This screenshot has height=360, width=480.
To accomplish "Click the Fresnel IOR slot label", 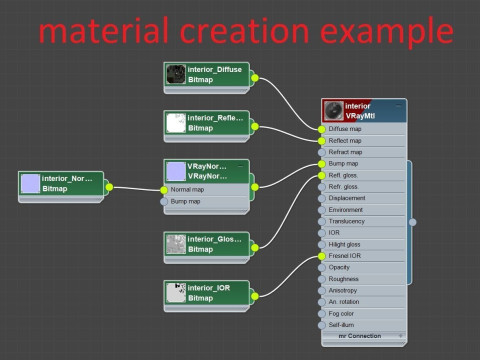I will click(x=345, y=256).
